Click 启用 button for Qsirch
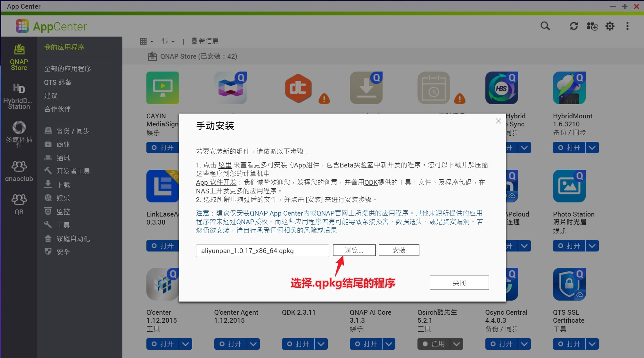644x358 pixels. click(434, 344)
